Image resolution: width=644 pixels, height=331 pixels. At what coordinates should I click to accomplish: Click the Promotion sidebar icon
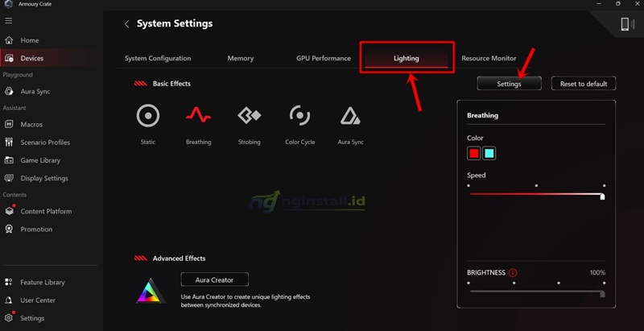9,230
